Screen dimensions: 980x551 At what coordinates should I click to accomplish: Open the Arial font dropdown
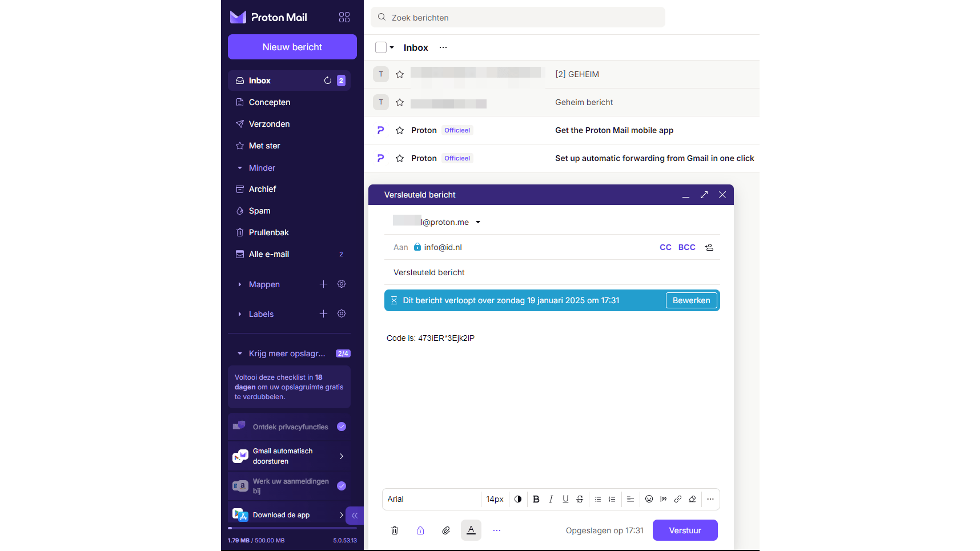[432, 499]
